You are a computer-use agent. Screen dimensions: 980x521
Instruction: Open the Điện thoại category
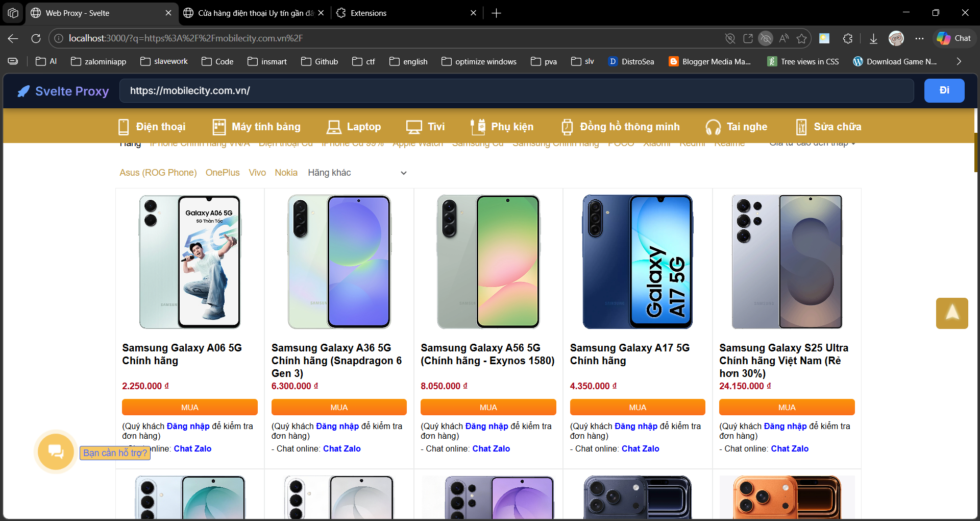pos(152,127)
